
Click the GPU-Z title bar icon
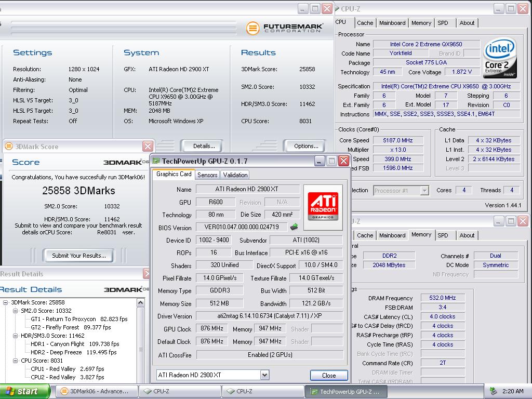156,161
